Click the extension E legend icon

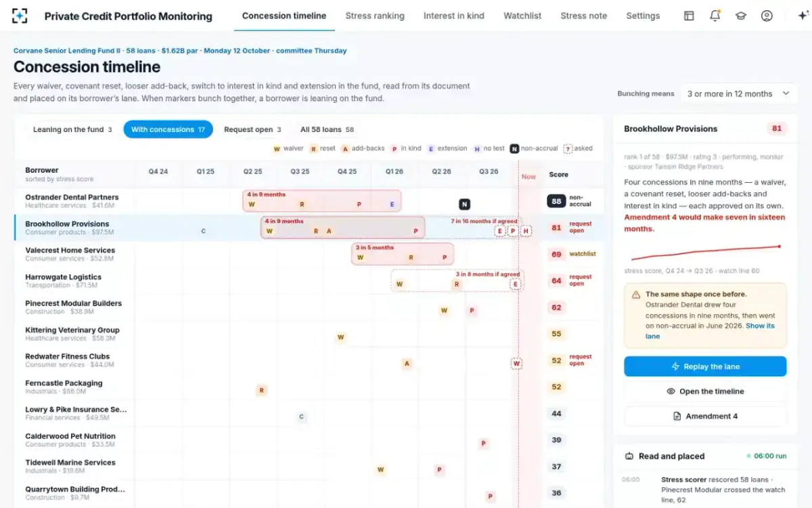click(431, 148)
